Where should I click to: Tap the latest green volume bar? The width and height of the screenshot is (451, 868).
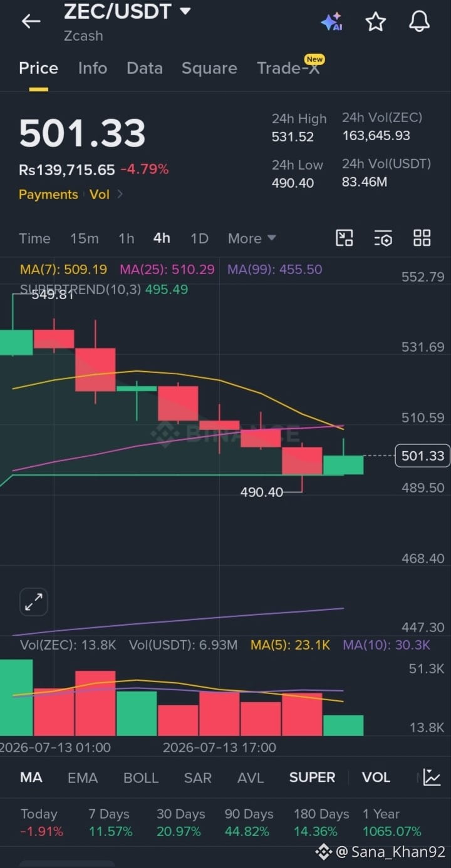pos(343,725)
